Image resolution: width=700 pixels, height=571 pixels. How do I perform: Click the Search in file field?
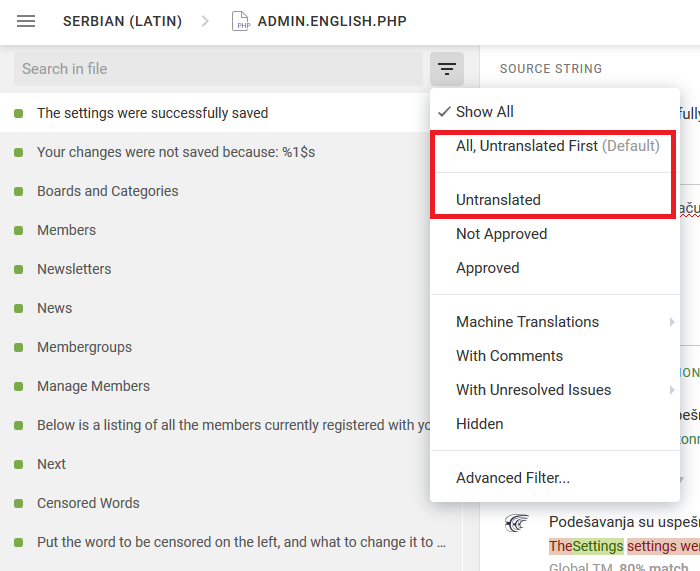(x=218, y=69)
